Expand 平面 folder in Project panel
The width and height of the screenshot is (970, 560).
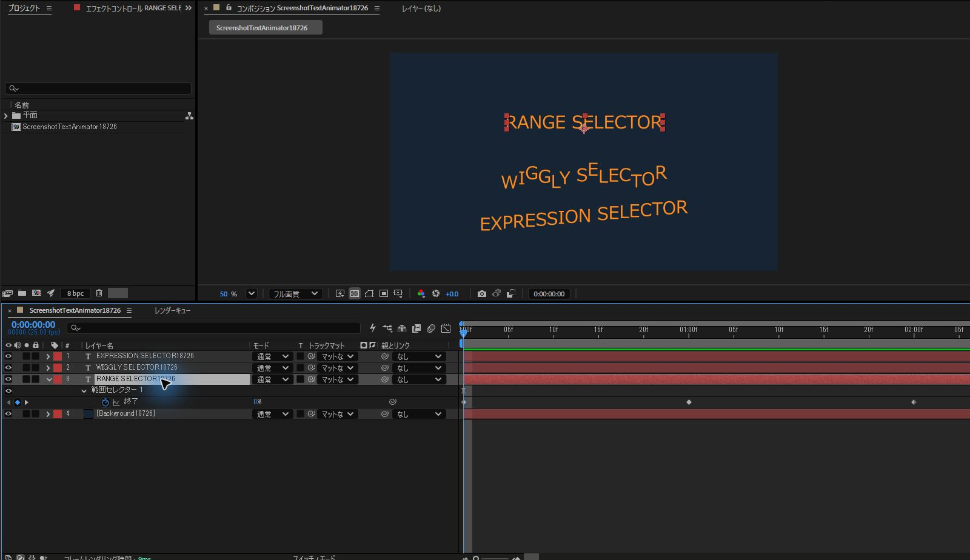6,116
